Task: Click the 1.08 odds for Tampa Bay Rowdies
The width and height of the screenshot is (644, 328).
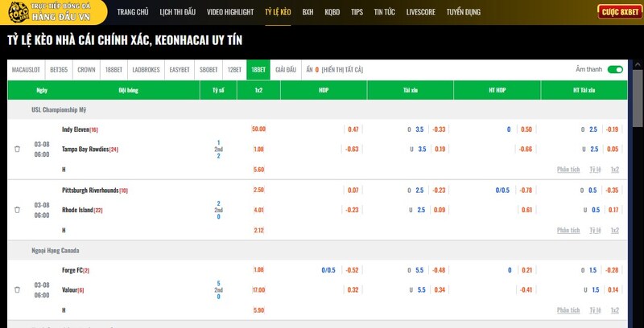Action: (x=258, y=150)
